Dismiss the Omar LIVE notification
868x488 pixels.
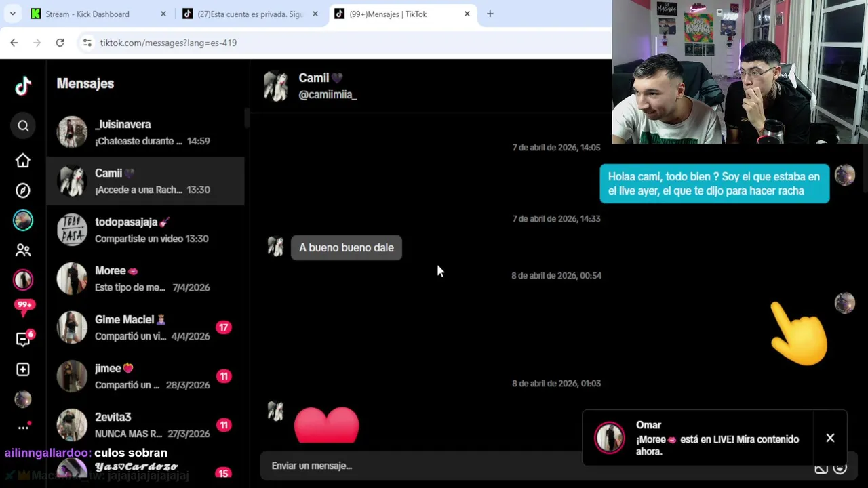830,438
